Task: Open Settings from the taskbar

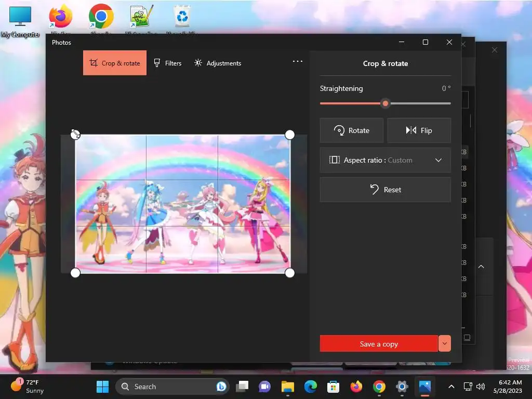Action: [x=402, y=387]
